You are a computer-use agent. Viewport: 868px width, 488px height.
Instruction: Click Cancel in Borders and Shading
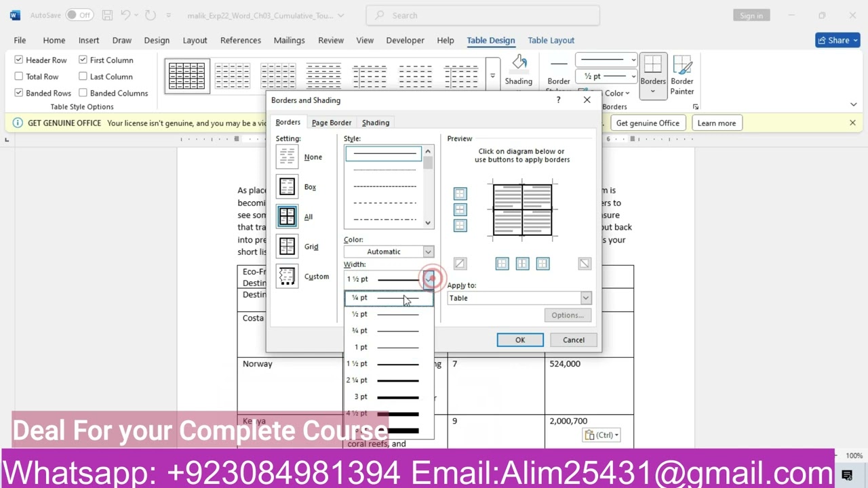click(573, 340)
